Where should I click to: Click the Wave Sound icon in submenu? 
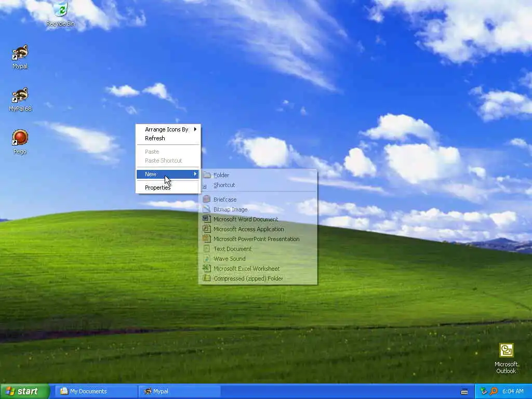click(x=207, y=259)
